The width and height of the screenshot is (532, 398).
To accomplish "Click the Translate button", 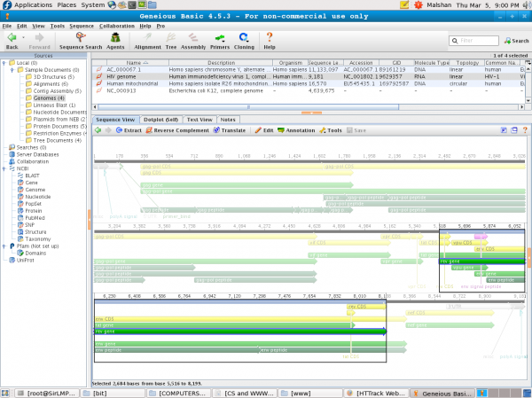I will point(230,129).
